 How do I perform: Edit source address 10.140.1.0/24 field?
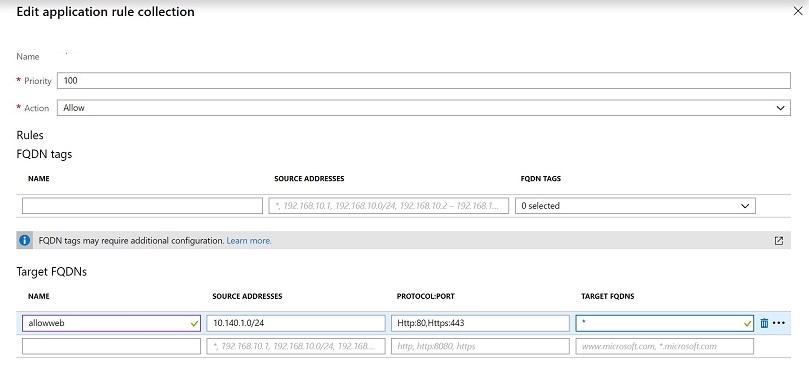pos(296,324)
